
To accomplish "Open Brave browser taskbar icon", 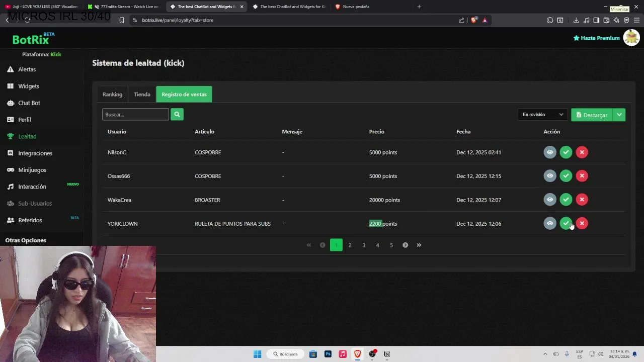I will (357, 354).
